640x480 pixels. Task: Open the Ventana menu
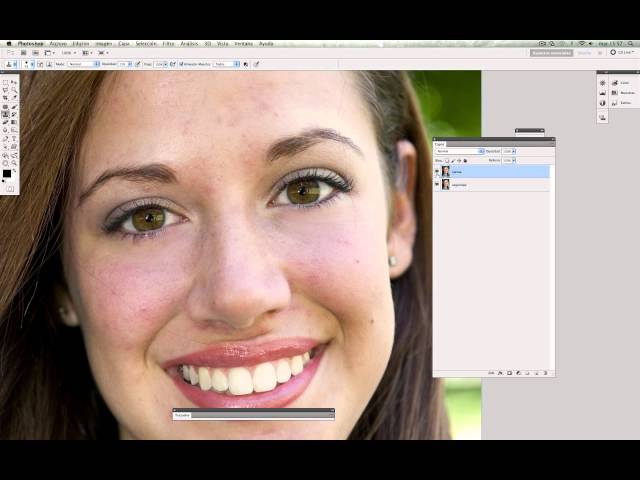point(244,44)
